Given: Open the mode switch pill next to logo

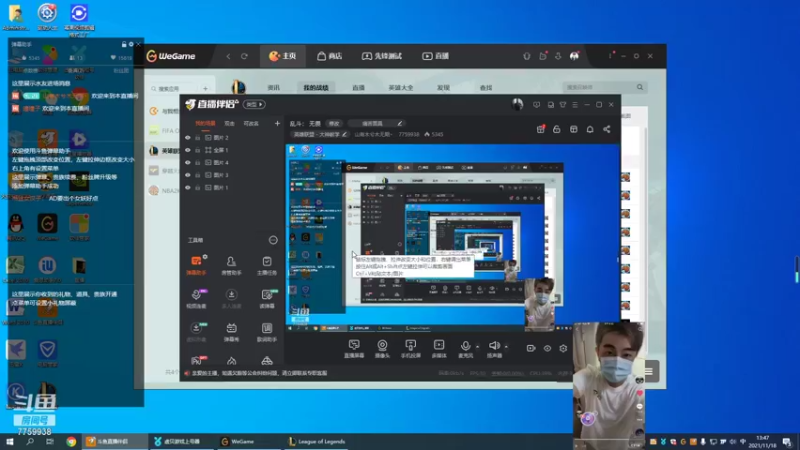Looking at the screenshot, I should 254,105.
